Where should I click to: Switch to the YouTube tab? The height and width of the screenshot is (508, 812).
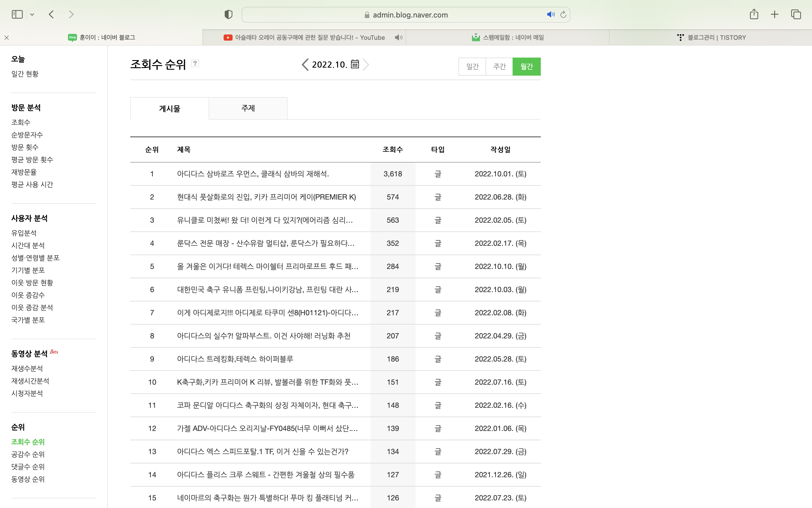304,37
